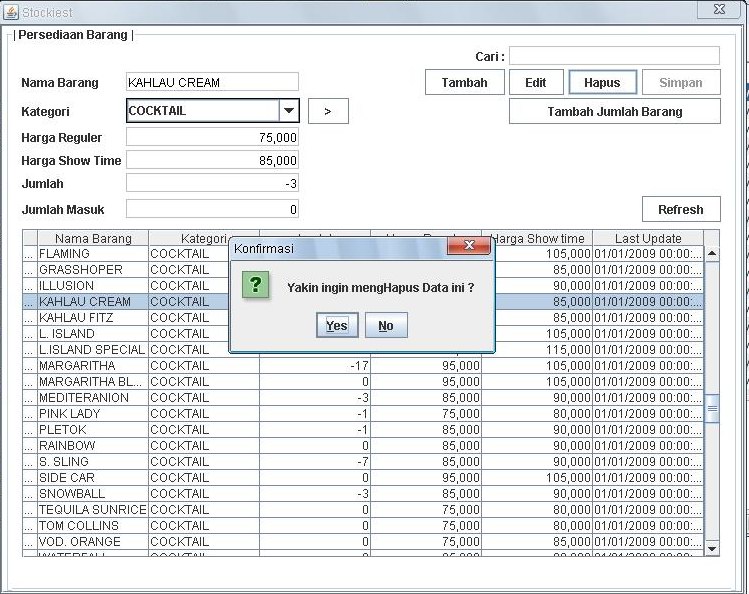Click Last Update cell in TOM COLLINS row
Viewport: 749px width, 594px height.
[x=648, y=526]
